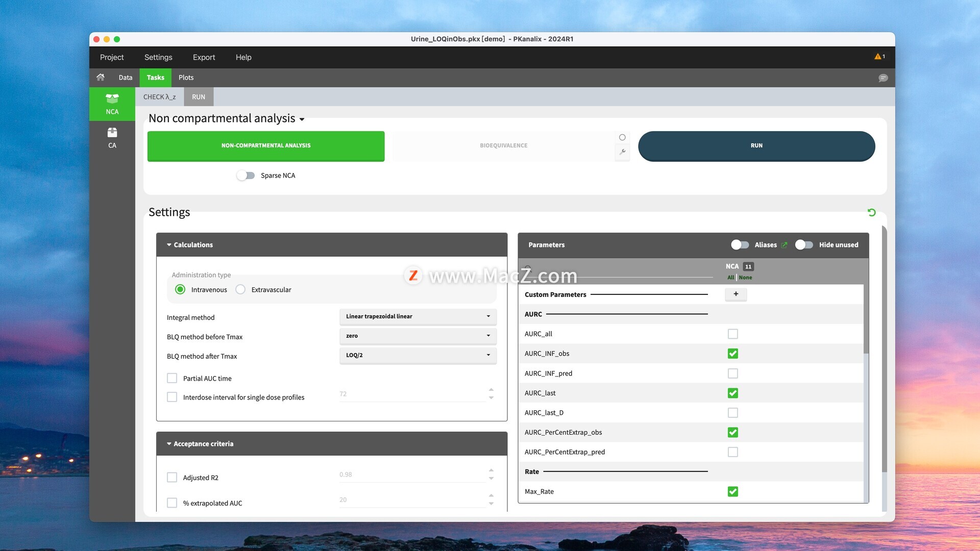Viewport: 980px width, 551px height.
Task: Add a custom parameter with plus button
Action: click(x=736, y=294)
